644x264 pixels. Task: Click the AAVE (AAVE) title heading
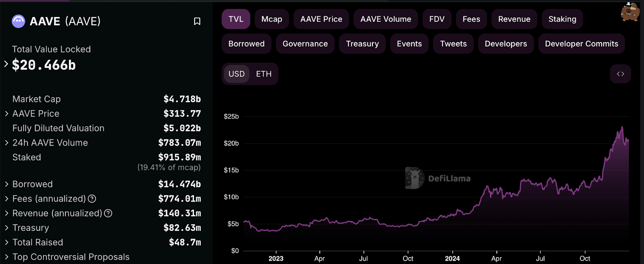(x=65, y=21)
